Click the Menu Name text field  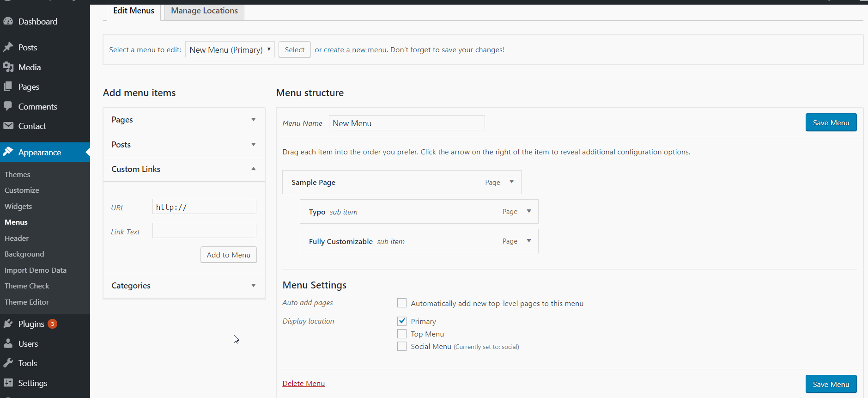pos(407,123)
